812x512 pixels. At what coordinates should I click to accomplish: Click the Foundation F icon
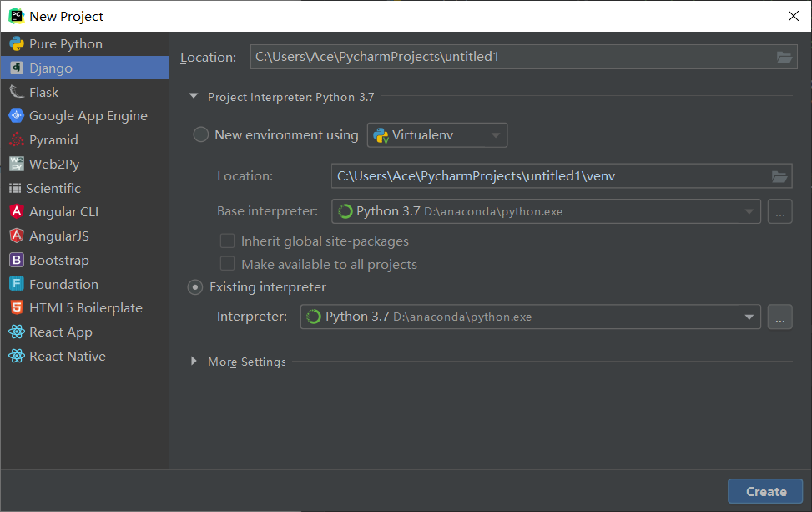[x=17, y=284]
